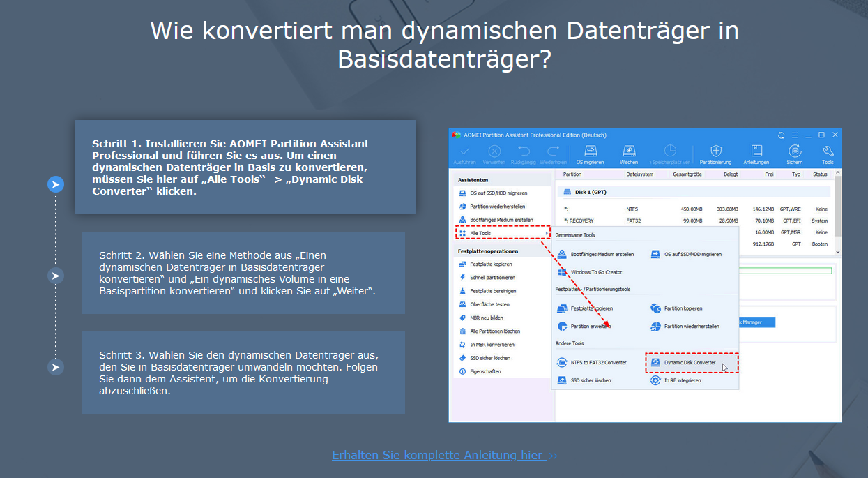Choose In RE integrieren tool
The width and height of the screenshot is (868, 478).
[x=676, y=380]
